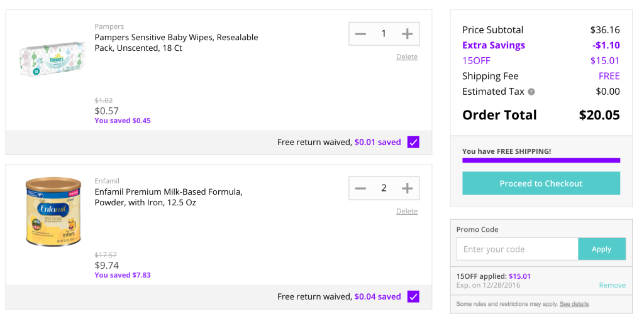The height and width of the screenshot is (319, 644).
Task: Select the Pampers brand label
Action: coord(109,26)
